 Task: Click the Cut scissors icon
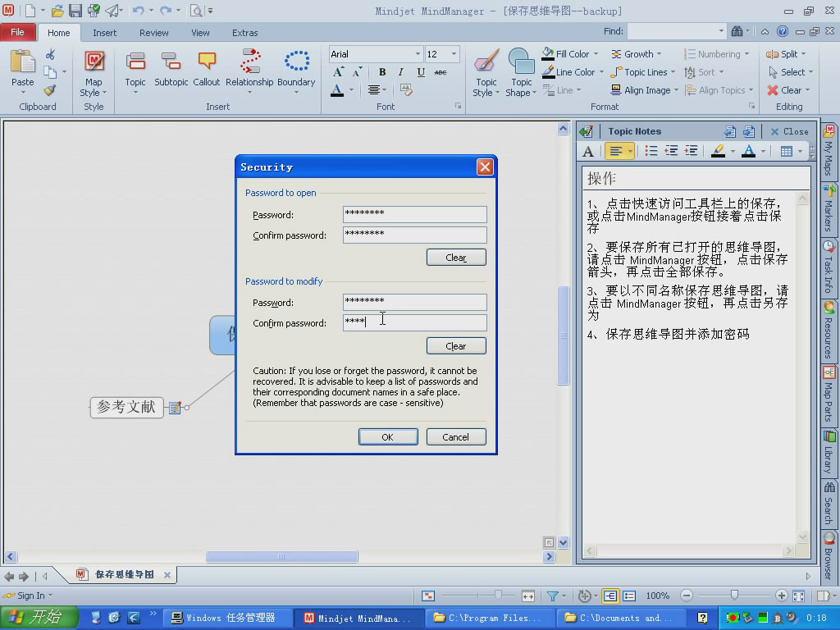50,54
